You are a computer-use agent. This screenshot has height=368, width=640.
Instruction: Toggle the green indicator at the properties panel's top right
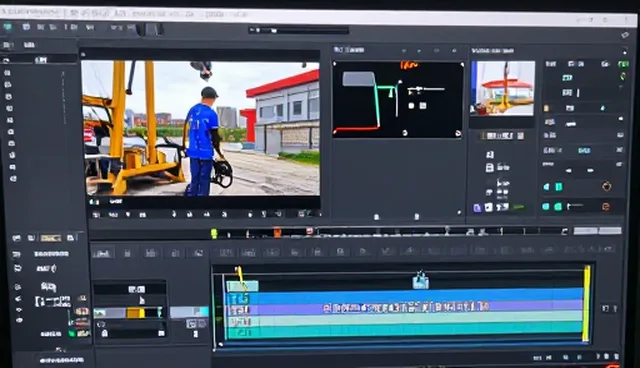pos(623,64)
